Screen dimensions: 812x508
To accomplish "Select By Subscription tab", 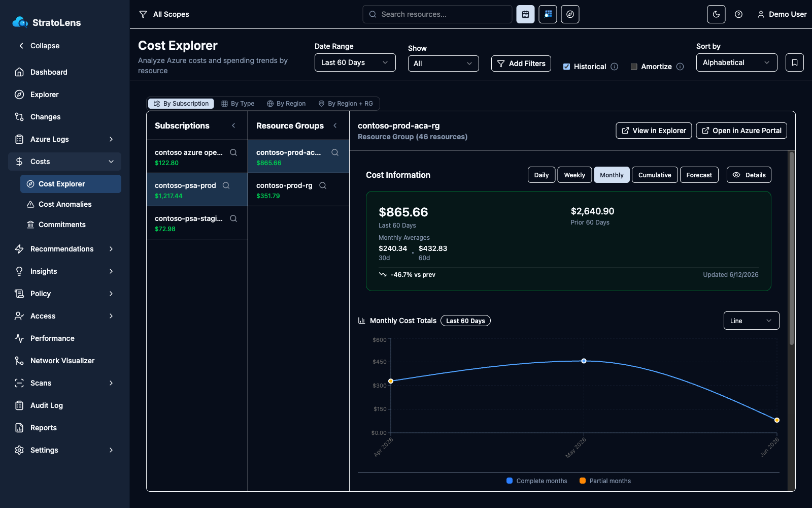I will [x=181, y=104].
